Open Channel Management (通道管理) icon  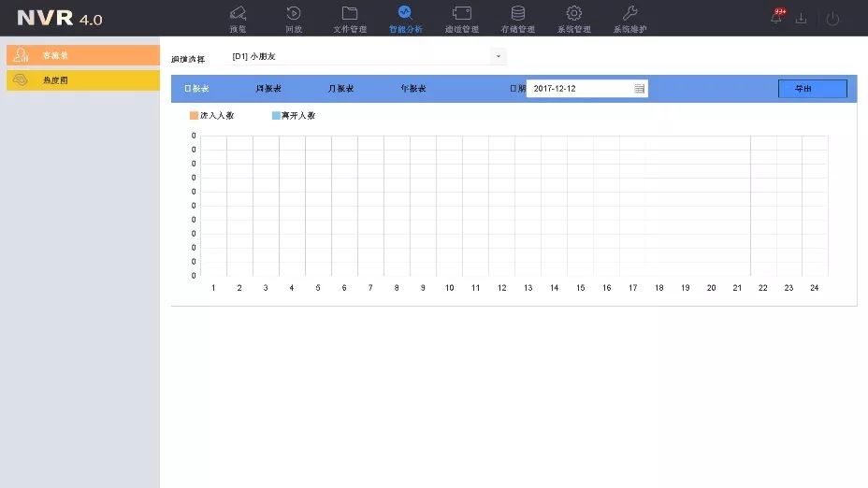point(461,14)
